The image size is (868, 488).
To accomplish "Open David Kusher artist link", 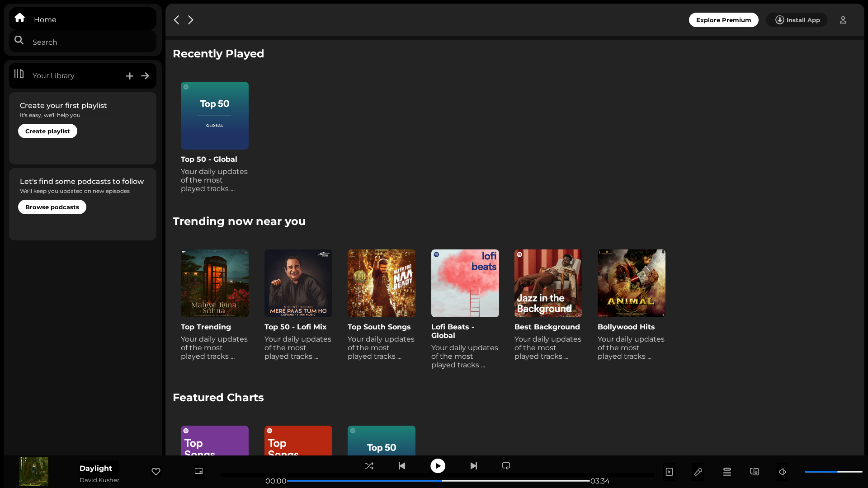I will coord(99,480).
